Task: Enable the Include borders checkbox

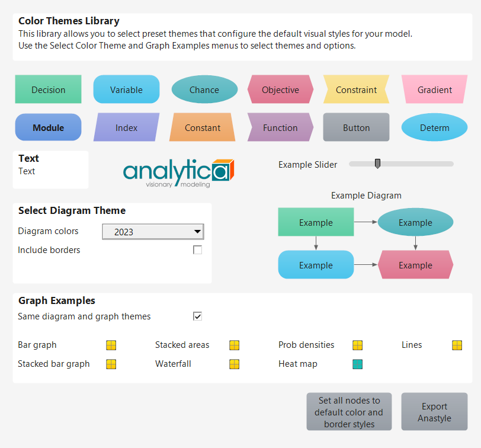Action: [198, 250]
